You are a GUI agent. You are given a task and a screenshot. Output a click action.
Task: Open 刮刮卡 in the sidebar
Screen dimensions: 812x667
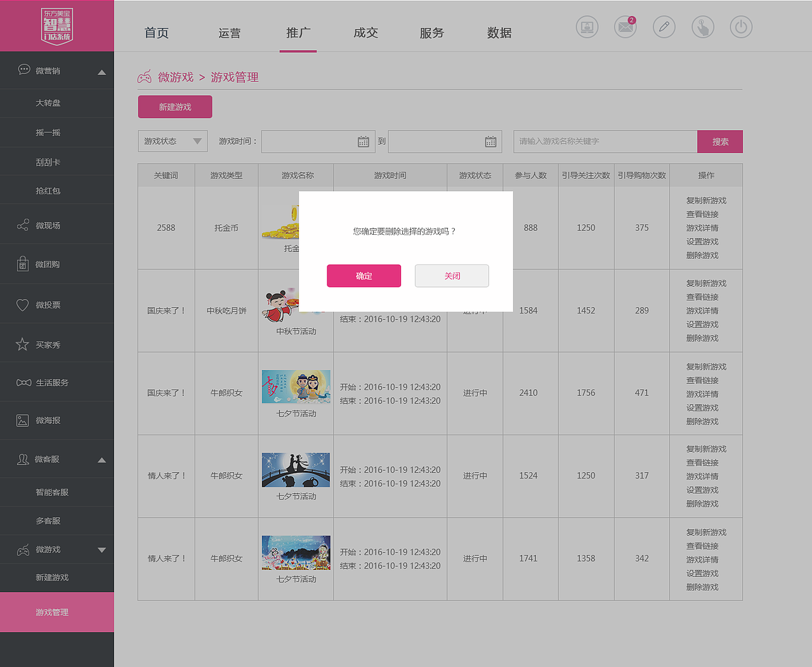(x=48, y=162)
